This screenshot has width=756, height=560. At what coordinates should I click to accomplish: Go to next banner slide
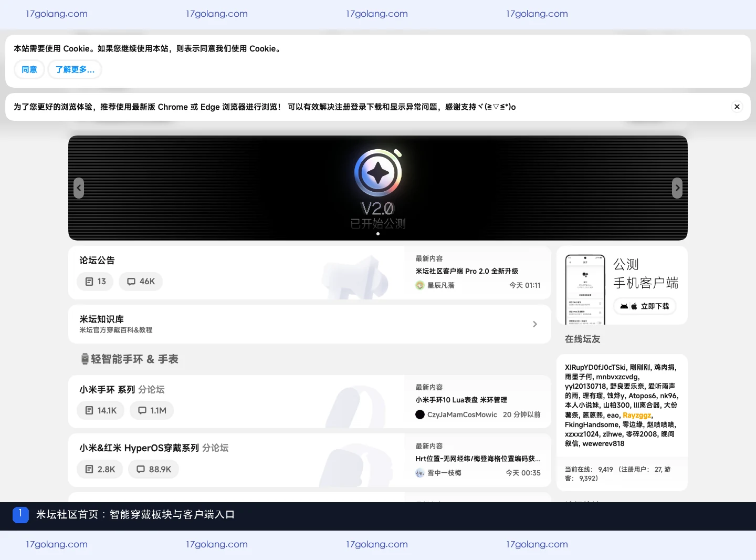[x=677, y=188]
